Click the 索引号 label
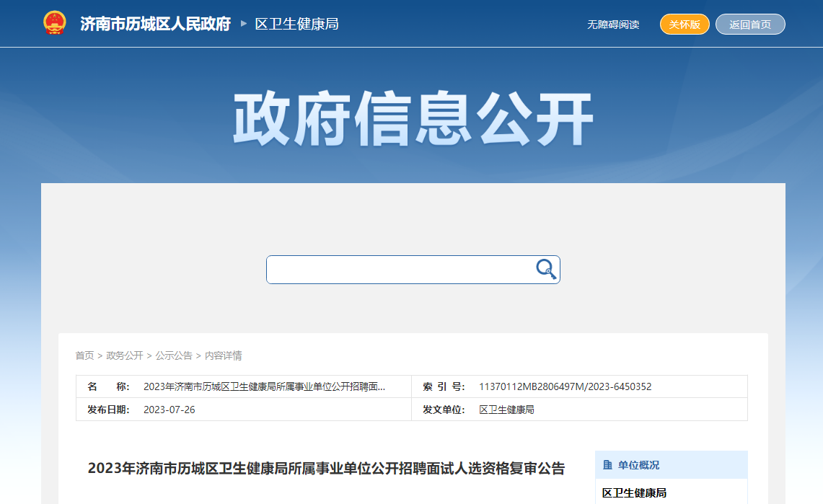 (444, 386)
